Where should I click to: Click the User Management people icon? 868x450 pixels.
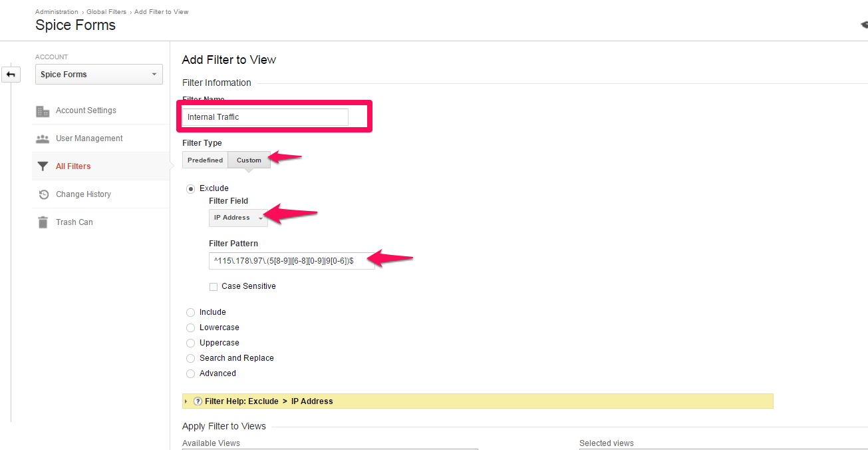click(x=43, y=139)
